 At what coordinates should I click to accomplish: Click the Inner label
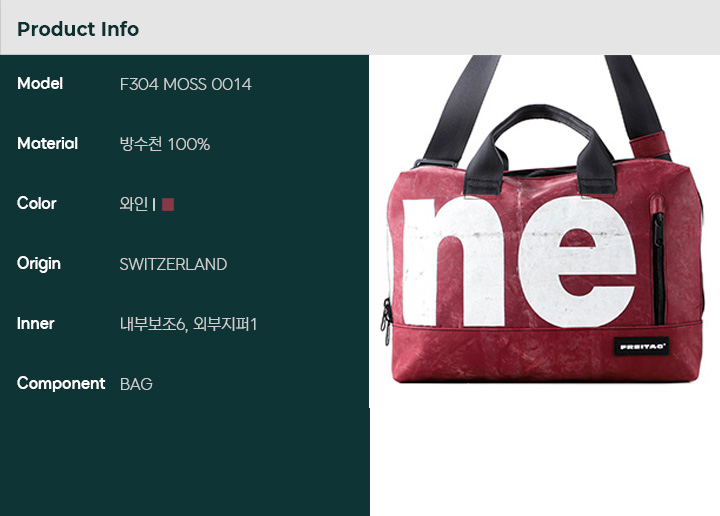[x=35, y=324]
